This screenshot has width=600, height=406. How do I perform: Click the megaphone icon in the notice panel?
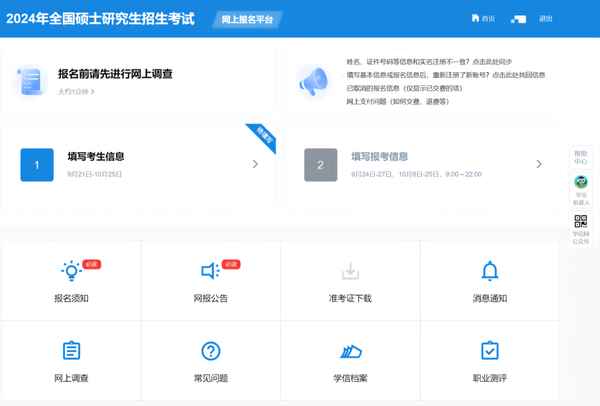tap(313, 81)
